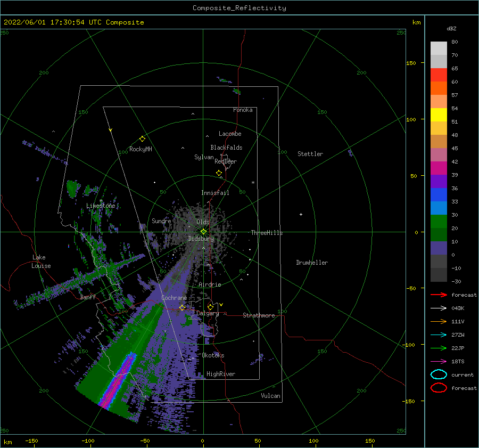Click the cyan 27ZW arrow icon

point(439,335)
